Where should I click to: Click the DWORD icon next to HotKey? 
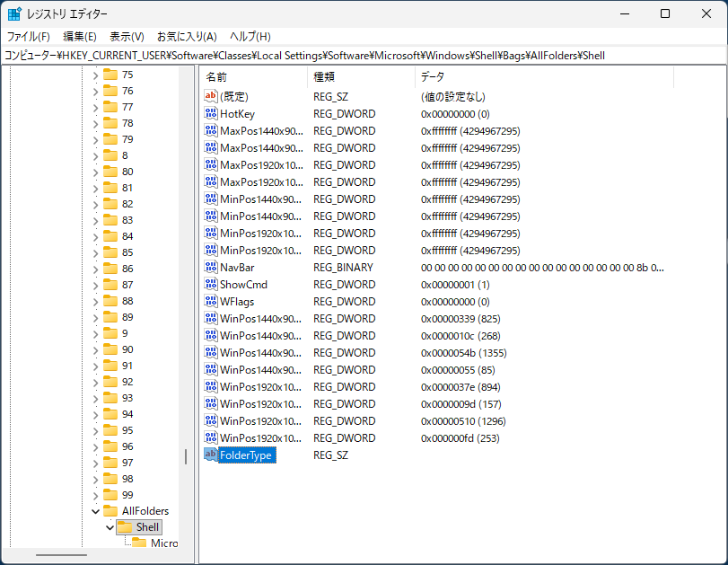(x=211, y=114)
